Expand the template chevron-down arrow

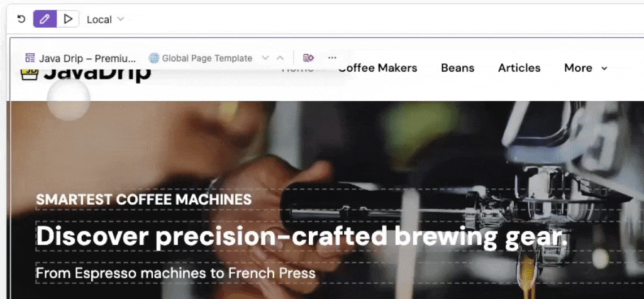[265, 58]
